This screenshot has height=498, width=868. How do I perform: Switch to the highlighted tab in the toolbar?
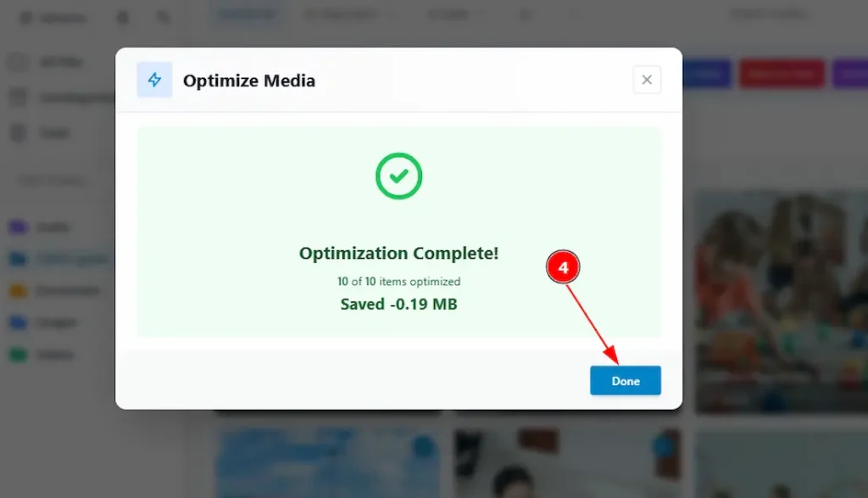247,14
